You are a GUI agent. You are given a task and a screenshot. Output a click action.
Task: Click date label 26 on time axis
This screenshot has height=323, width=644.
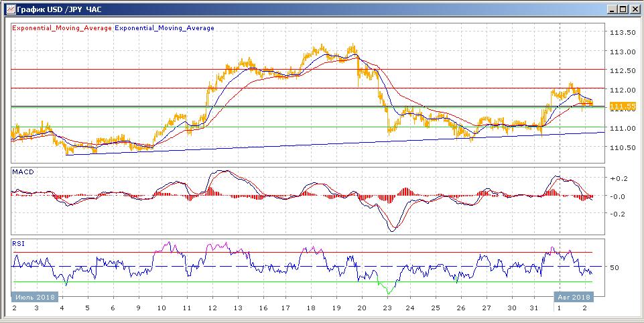[461, 308]
